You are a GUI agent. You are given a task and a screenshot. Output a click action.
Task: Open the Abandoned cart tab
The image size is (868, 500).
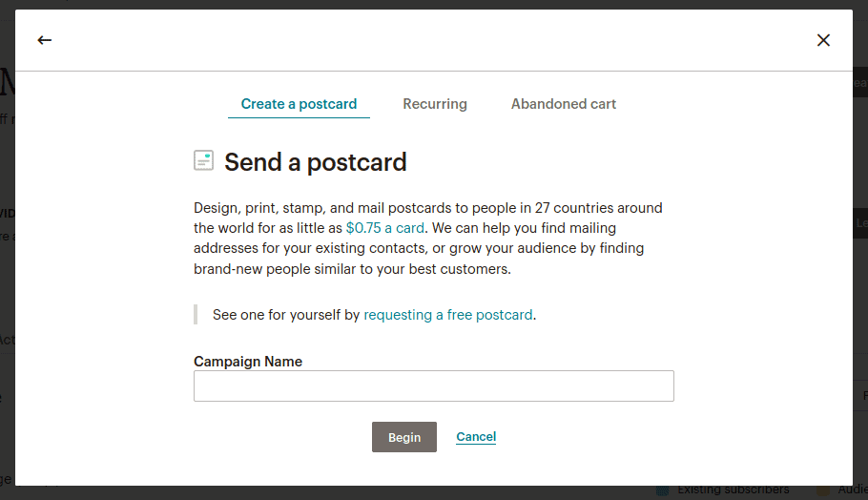(x=564, y=104)
